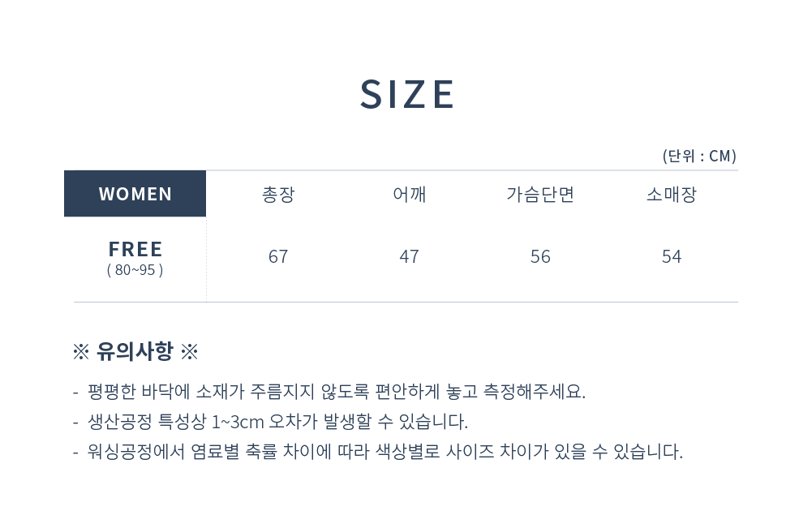This screenshot has width=812, height=528.
Task: Click the FREE size row label
Action: tap(135, 249)
